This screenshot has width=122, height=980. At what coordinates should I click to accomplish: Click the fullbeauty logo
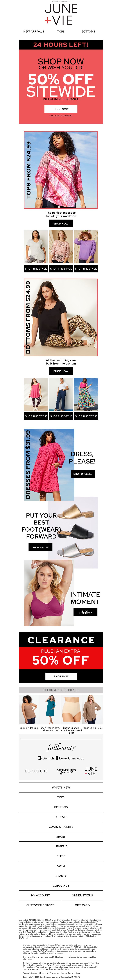pyautogui.click(x=61, y=747)
